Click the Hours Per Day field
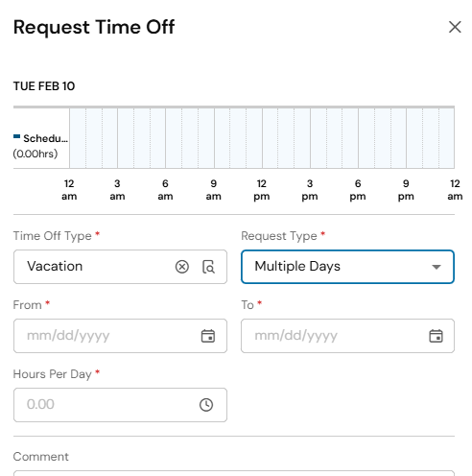The width and height of the screenshot is (472, 476). (x=120, y=405)
